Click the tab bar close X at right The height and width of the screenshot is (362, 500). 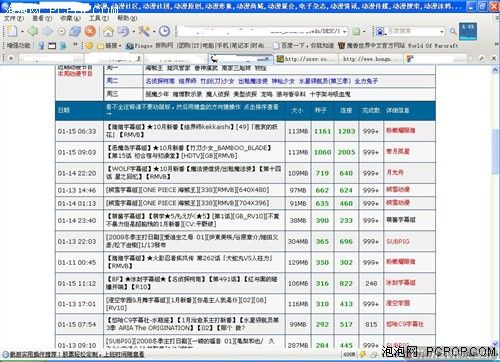tap(494, 59)
